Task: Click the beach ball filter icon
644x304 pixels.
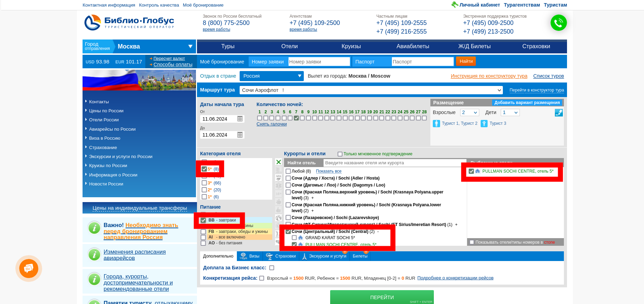Action: point(278,218)
